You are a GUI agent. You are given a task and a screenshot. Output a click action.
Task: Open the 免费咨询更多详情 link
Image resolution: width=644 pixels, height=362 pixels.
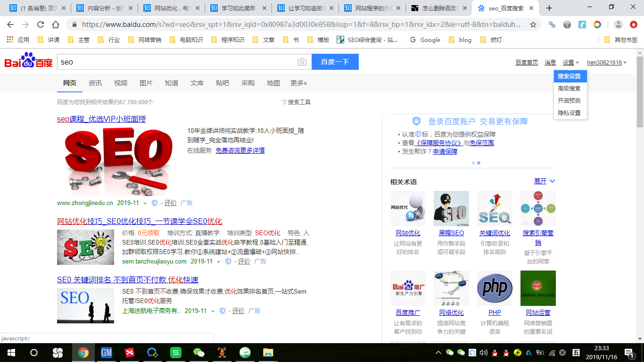[x=240, y=150]
